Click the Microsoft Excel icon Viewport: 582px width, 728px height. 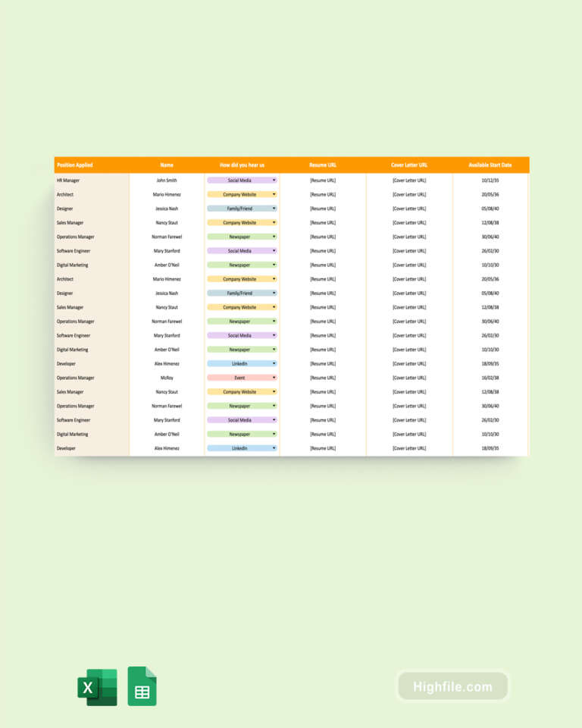pos(97,687)
